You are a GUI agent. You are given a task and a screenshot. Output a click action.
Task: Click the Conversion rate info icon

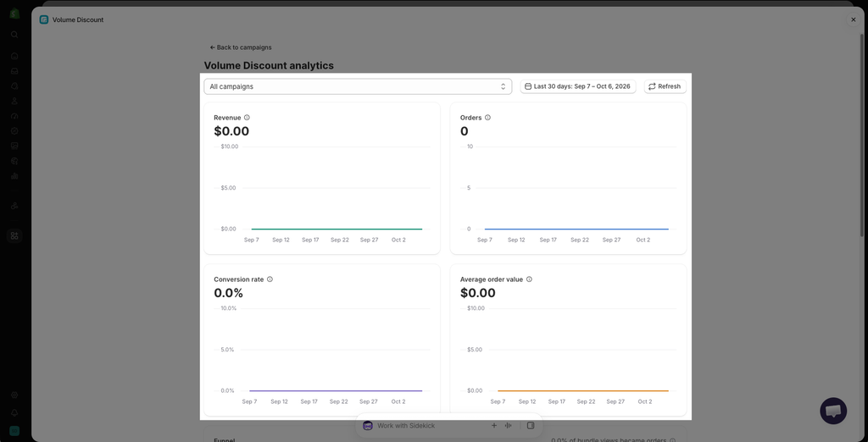pos(270,279)
